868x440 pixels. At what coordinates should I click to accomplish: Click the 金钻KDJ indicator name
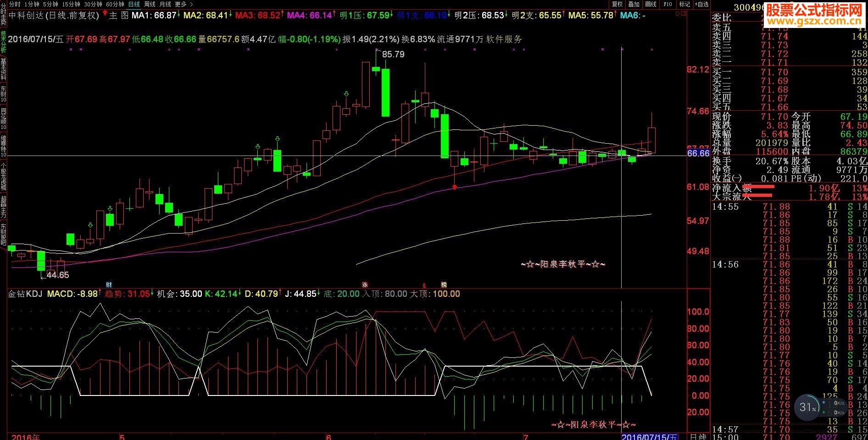coord(25,294)
